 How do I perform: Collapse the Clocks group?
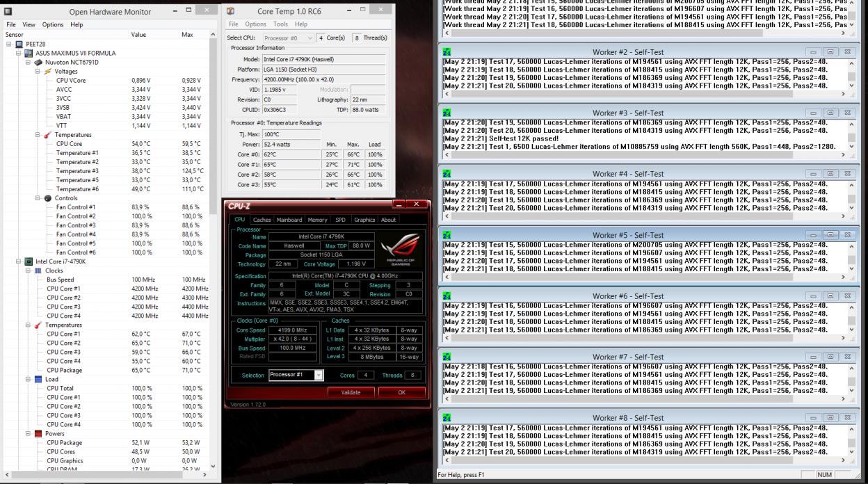(x=29, y=271)
